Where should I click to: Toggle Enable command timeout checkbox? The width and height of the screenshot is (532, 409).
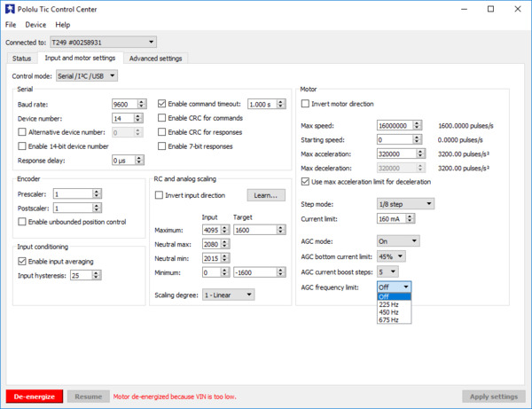click(x=162, y=104)
